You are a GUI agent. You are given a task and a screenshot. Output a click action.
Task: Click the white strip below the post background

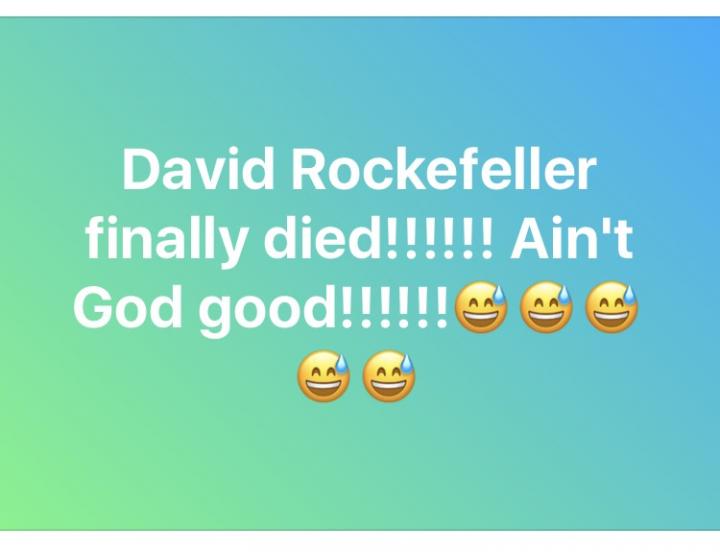[x=360, y=542]
